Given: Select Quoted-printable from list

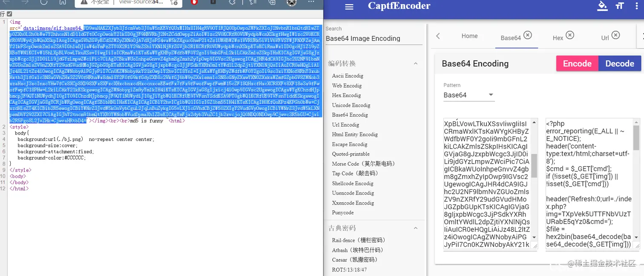Looking at the screenshot, I should pyautogui.click(x=351, y=154).
